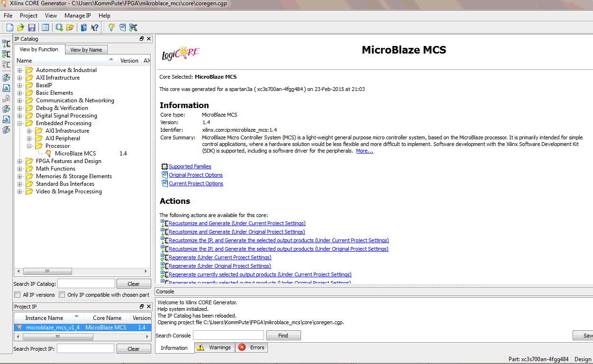
Task: Click the regenerate-all cores toolbar icon
Action: [133, 27]
